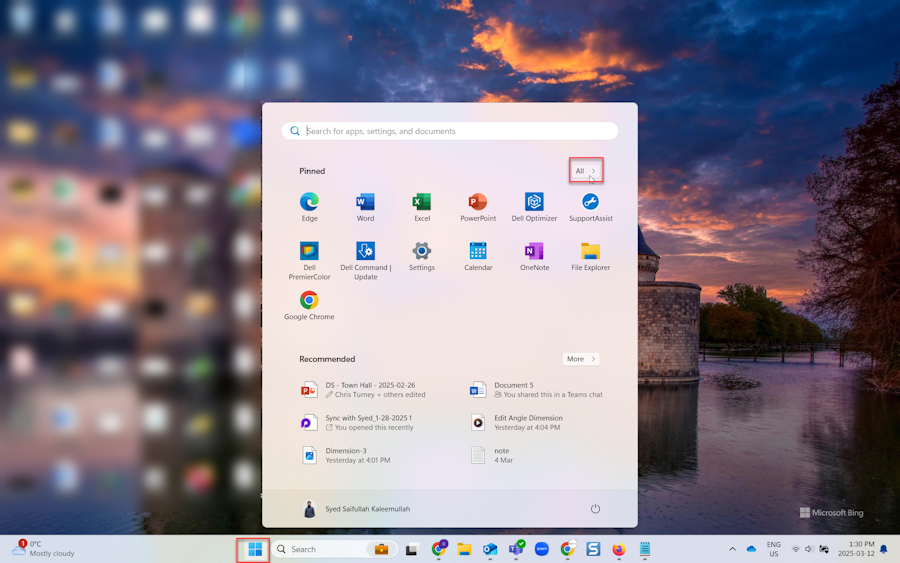
Task: Click the power button
Action: (595, 509)
